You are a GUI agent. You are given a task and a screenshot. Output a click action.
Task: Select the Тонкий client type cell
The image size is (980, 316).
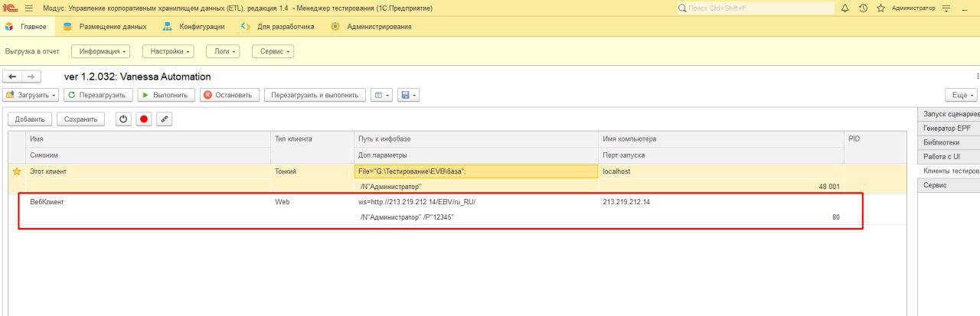coord(312,171)
